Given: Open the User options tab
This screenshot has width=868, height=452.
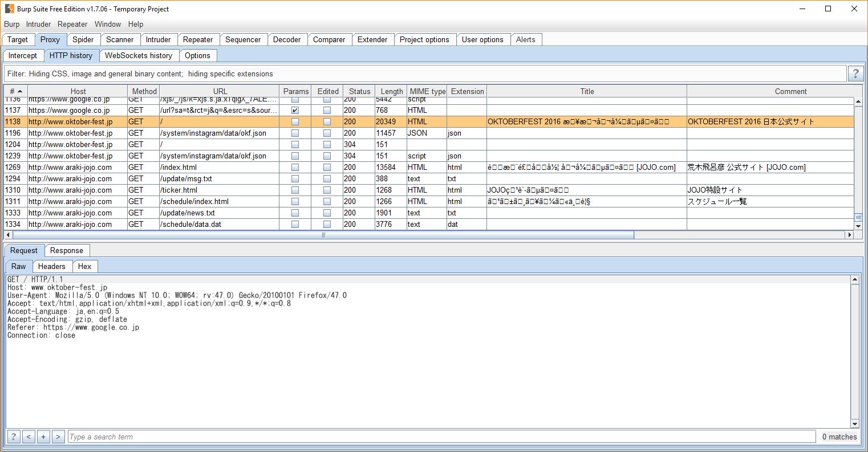Looking at the screenshot, I should pos(482,39).
